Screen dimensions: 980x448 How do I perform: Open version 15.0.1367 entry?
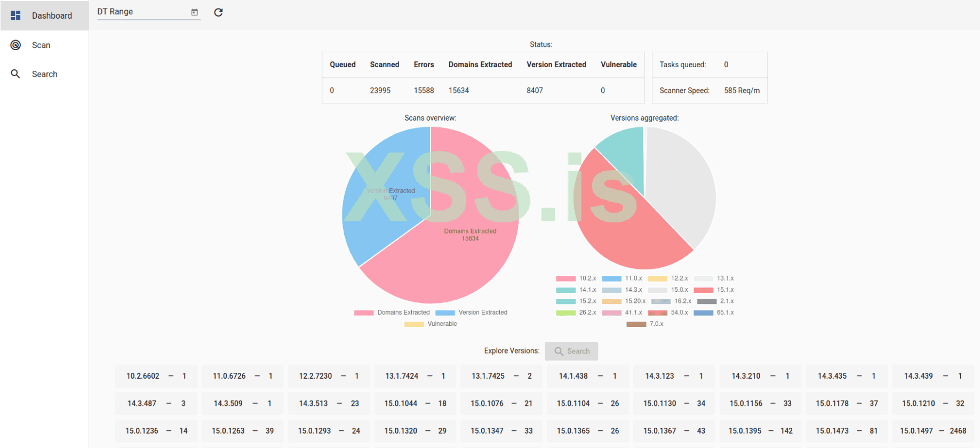(x=674, y=430)
